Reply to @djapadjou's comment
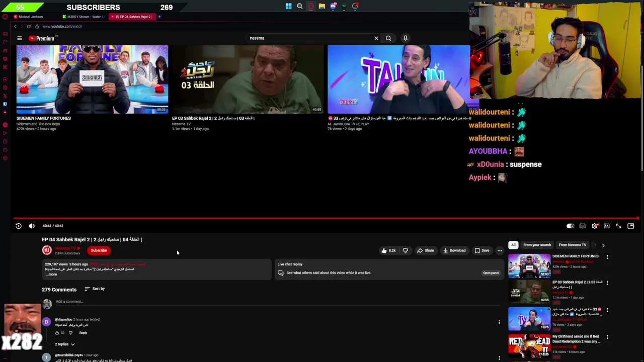This screenshot has width=644, height=362. (83, 333)
